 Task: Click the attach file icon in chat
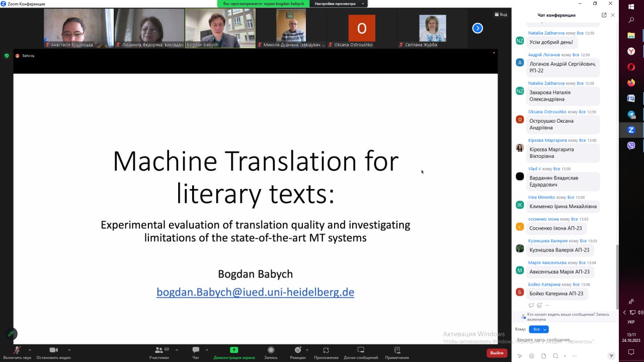543,356
